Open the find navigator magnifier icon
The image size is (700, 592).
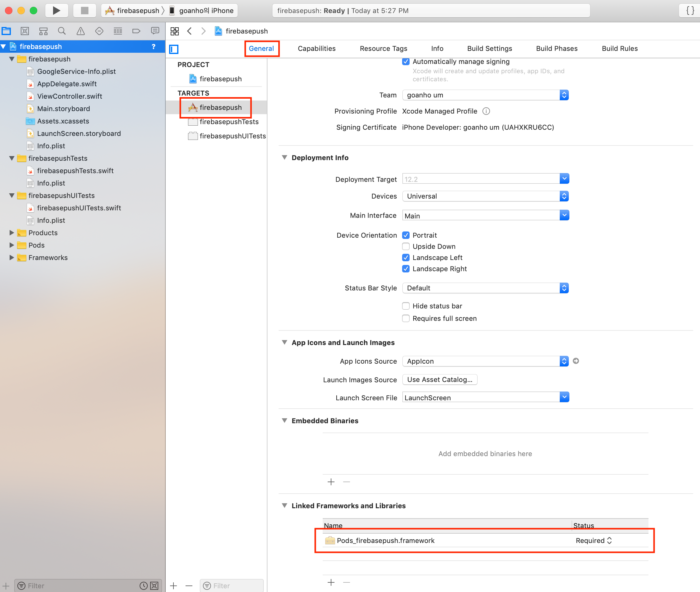pyautogui.click(x=62, y=31)
